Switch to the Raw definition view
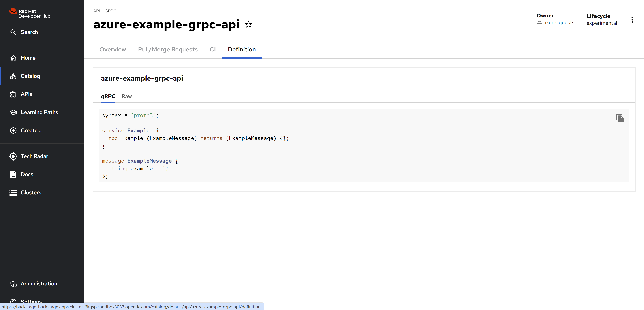644x310 pixels. [127, 96]
